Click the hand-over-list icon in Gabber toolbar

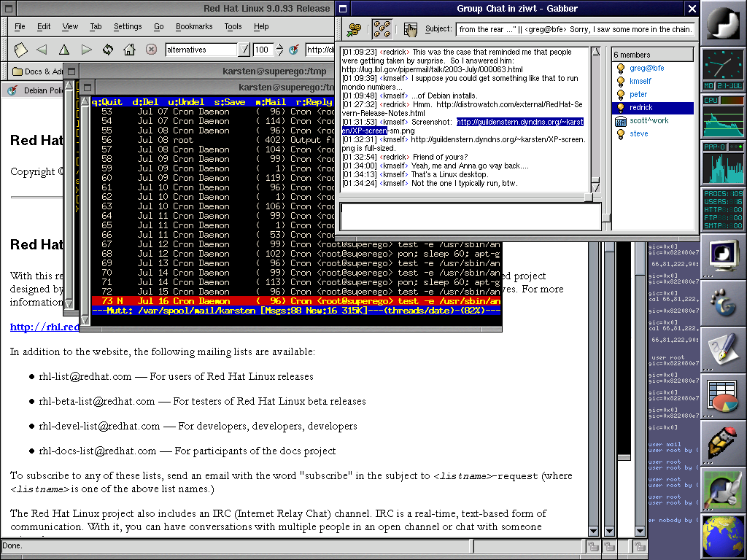[x=410, y=29]
